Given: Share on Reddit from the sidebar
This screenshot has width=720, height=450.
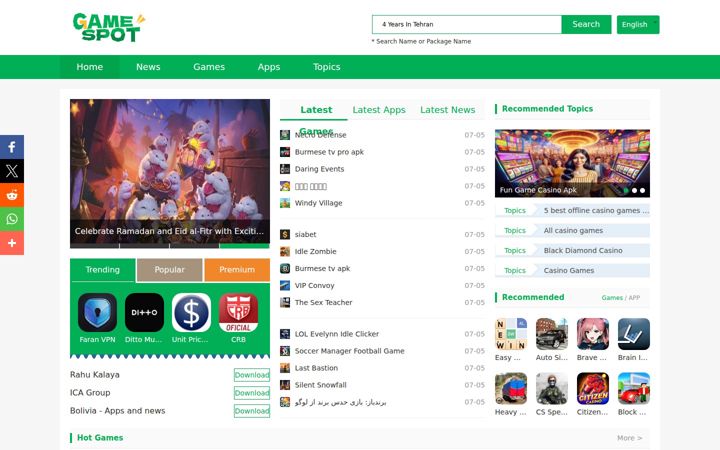Looking at the screenshot, I should 12,195.
